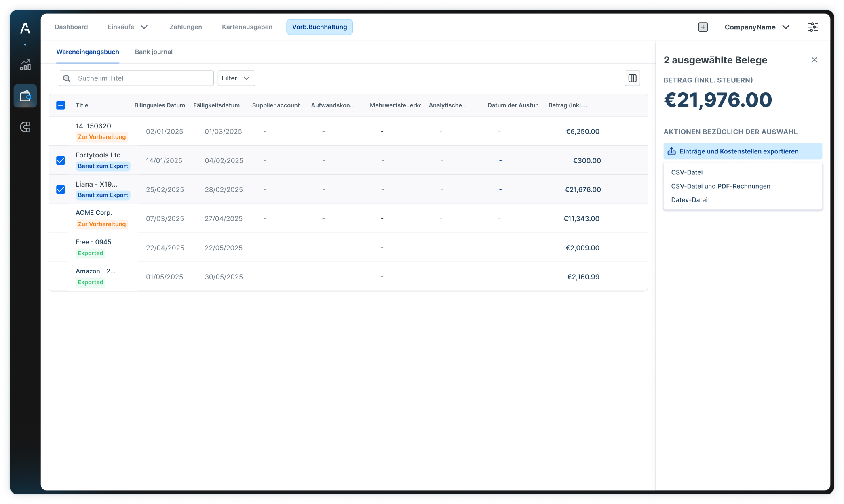
Task: Toggle the select-all checkbox in the table header
Action: (61, 105)
